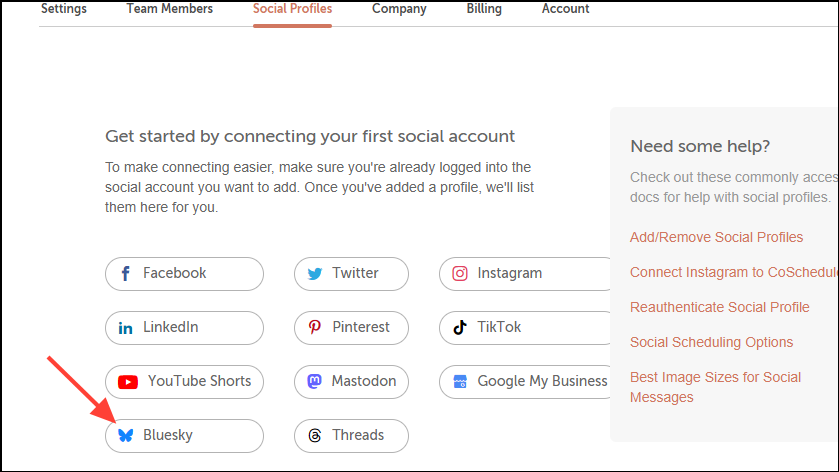The height and width of the screenshot is (472, 839).
Task: Click the Threads logo icon
Action: click(x=315, y=436)
